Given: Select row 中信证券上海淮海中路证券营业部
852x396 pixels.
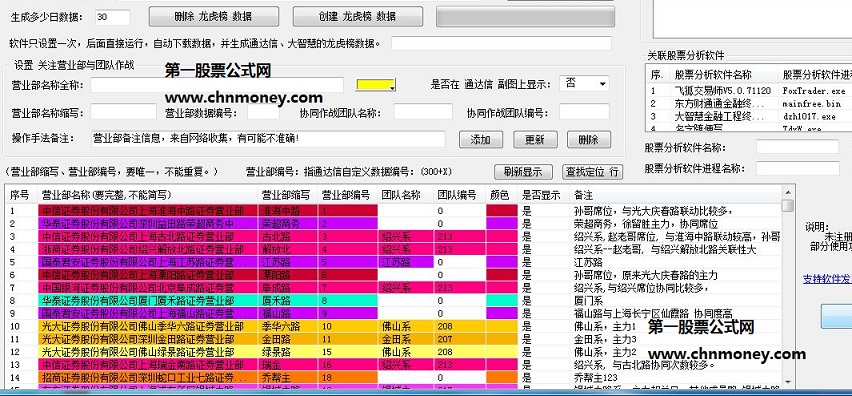Looking at the screenshot, I should pyautogui.click(x=394, y=210).
